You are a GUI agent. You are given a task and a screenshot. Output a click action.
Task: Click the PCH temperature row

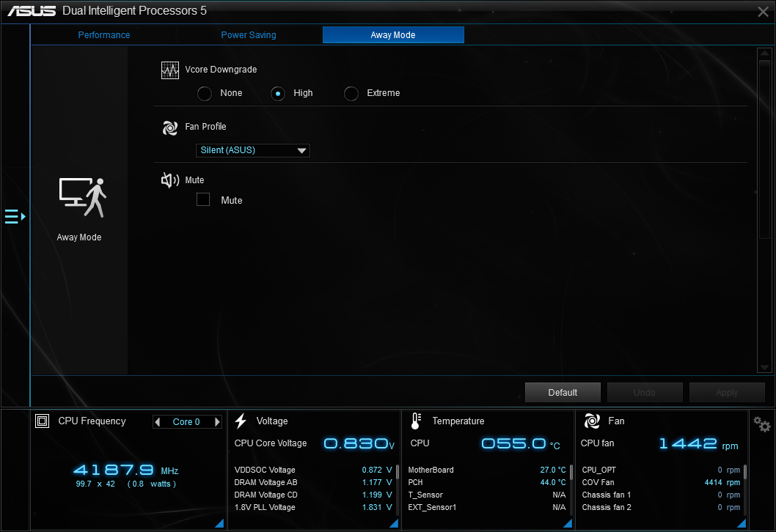pos(487,482)
